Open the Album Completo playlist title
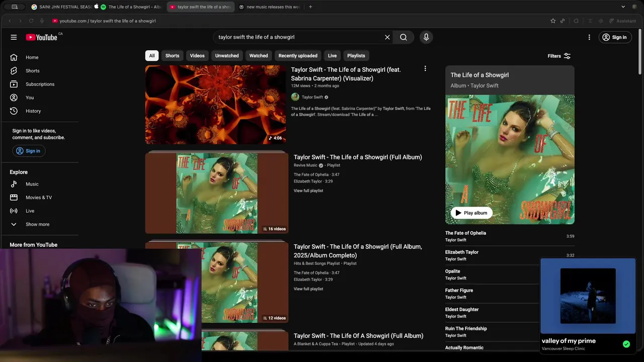The height and width of the screenshot is (362, 644). pyautogui.click(x=358, y=250)
